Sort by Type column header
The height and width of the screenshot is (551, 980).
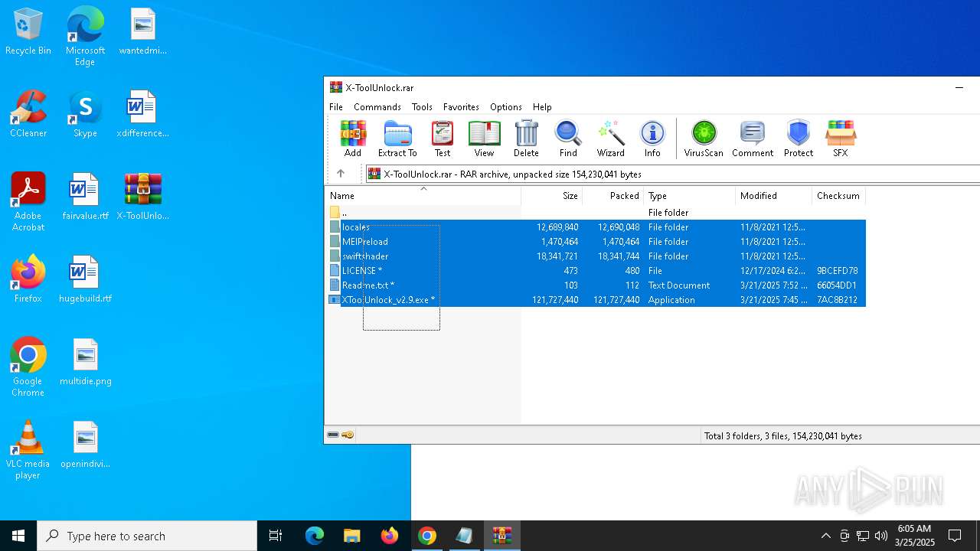coord(689,196)
